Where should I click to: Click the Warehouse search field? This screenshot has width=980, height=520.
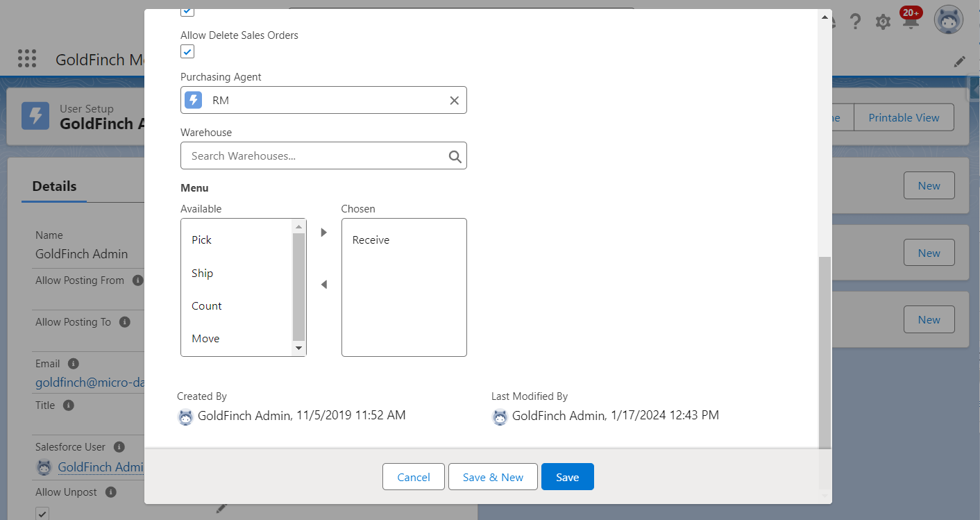[323, 156]
